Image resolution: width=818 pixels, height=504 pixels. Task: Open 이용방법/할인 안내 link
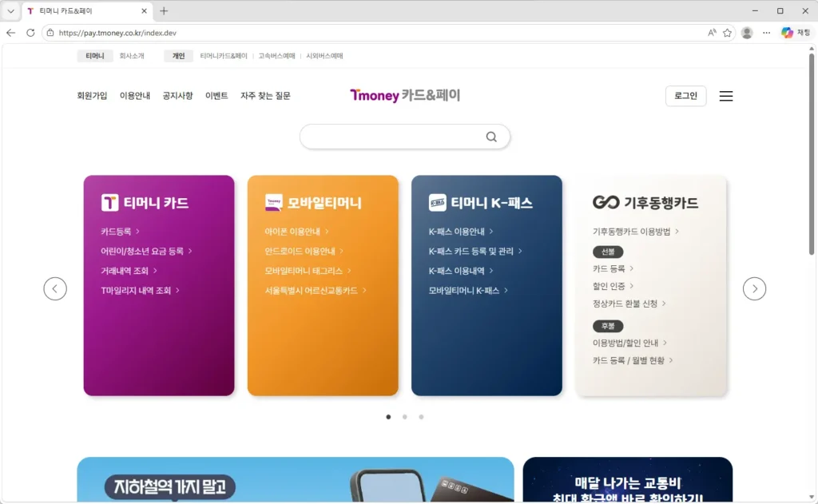pyautogui.click(x=629, y=343)
